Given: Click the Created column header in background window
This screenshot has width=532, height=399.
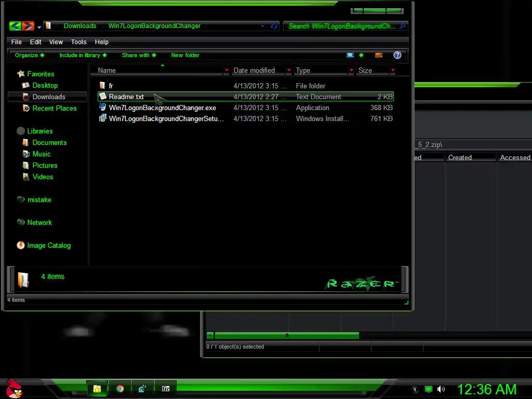Looking at the screenshot, I should (470, 158).
